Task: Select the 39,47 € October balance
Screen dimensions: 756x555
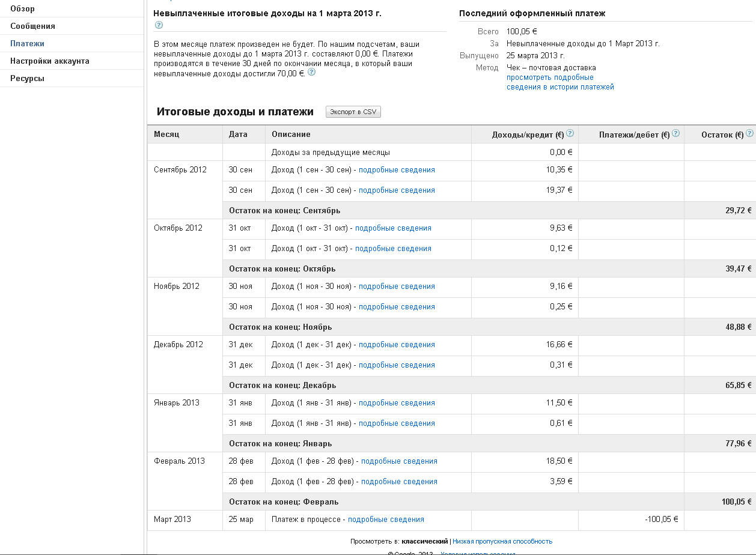Action: 739,269
